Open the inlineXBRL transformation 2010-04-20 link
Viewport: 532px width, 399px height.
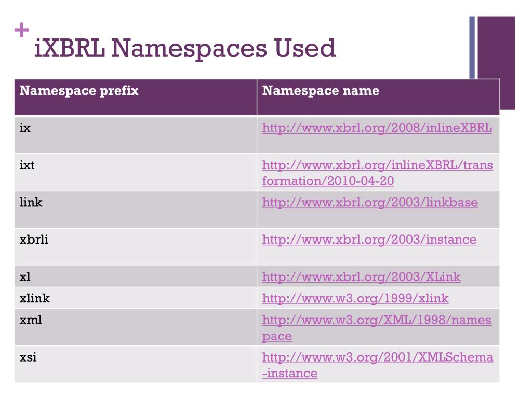pos(378,173)
